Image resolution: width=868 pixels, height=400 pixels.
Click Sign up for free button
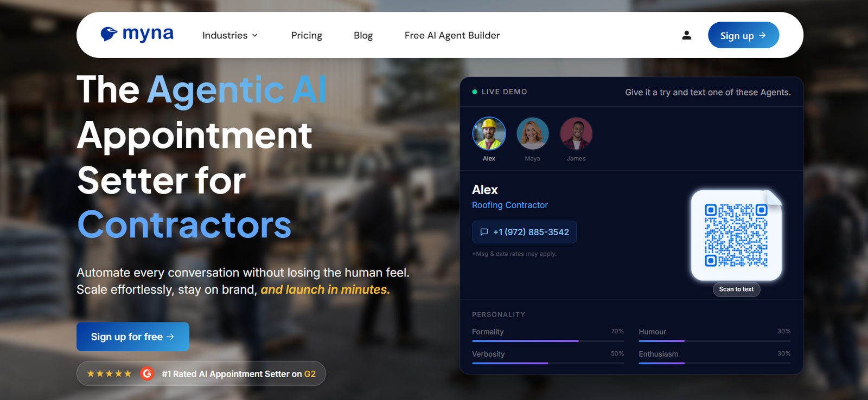133,337
